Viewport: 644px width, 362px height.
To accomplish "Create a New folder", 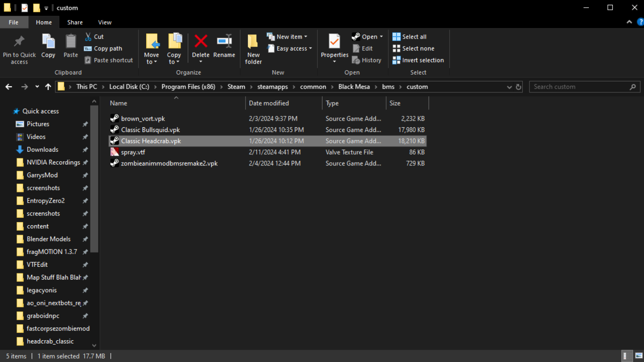I will pyautogui.click(x=254, y=49).
